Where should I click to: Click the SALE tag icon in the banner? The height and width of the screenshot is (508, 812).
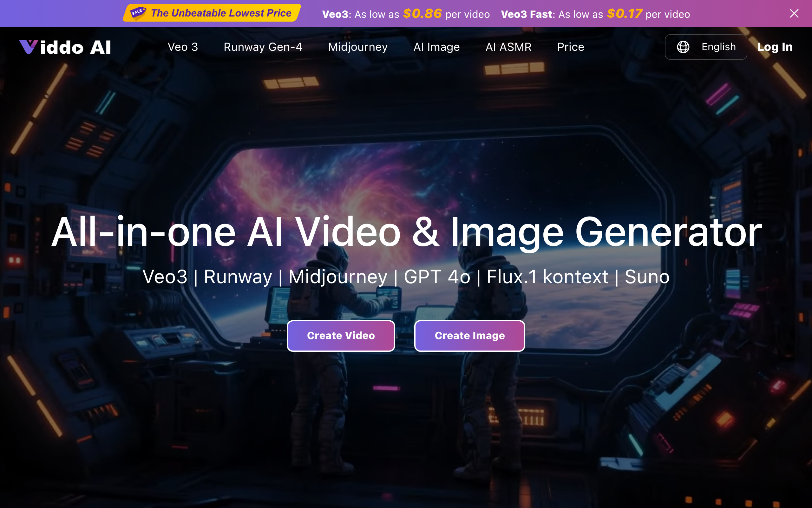click(x=138, y=13)
